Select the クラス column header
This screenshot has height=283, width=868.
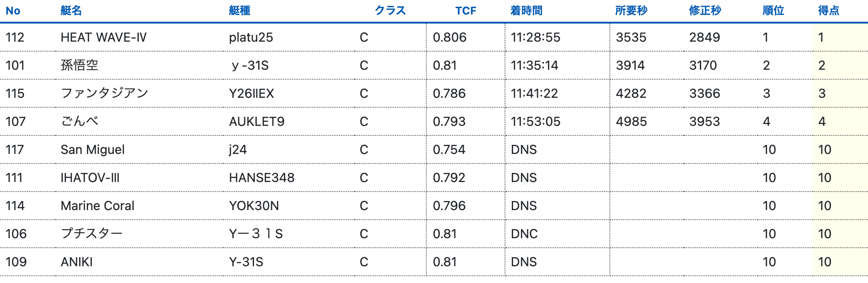pos(390,11)
